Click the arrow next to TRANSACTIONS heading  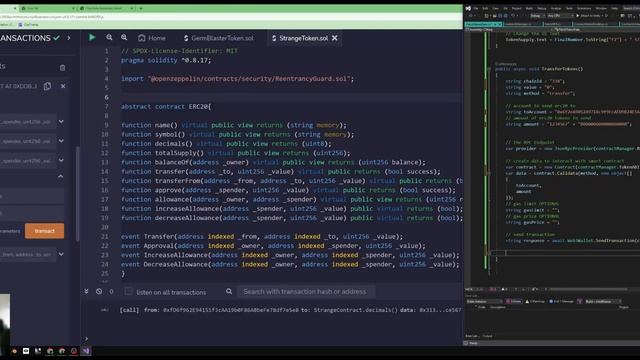[x=69, y=38]
